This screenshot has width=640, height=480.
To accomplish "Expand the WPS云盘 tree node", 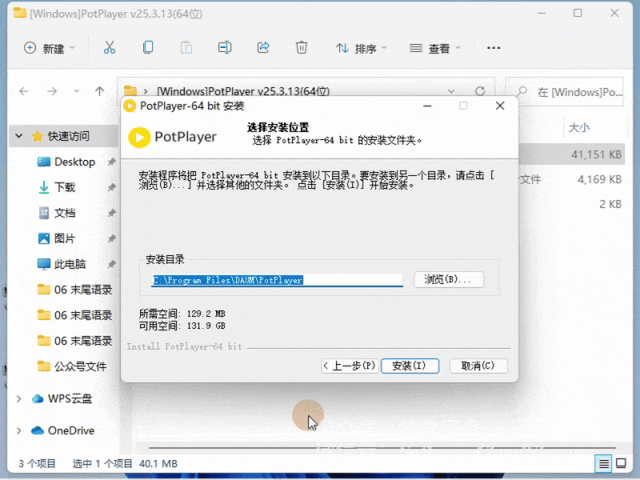I will point(19,398).
